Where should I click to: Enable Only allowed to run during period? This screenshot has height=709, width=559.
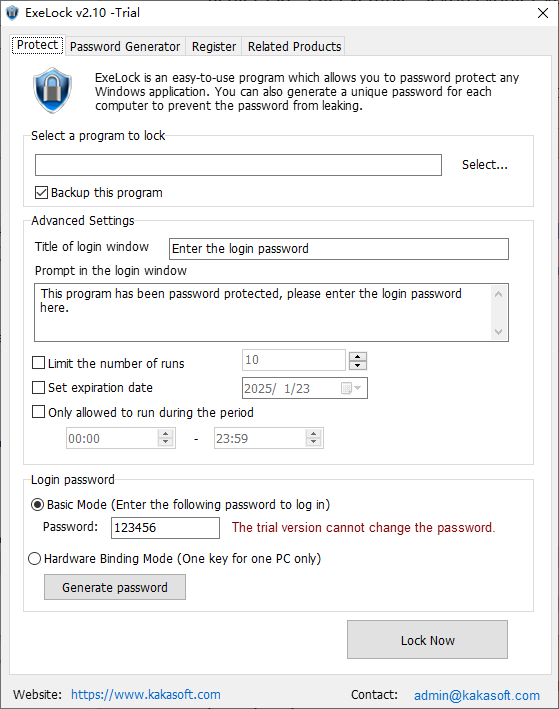coord(38,412)
